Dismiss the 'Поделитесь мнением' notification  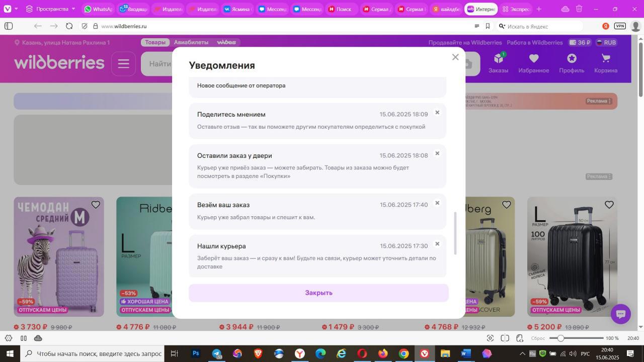(x=437, y=113)
